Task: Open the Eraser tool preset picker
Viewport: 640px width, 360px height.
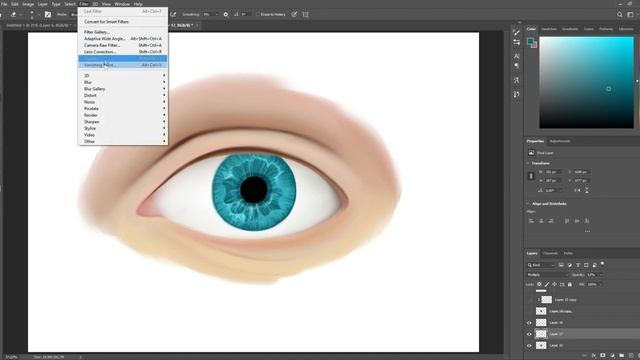Action: [15, 14]
